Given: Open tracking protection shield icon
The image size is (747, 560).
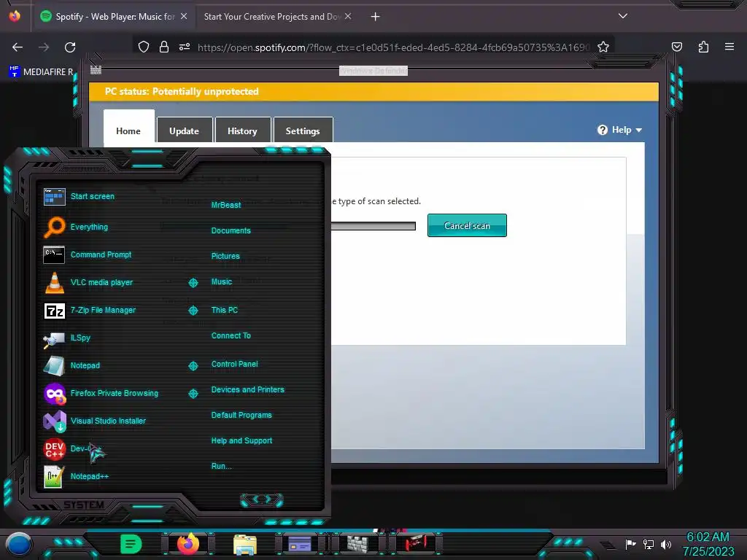Looking at the screenshot, I should (x=144, y=47).
